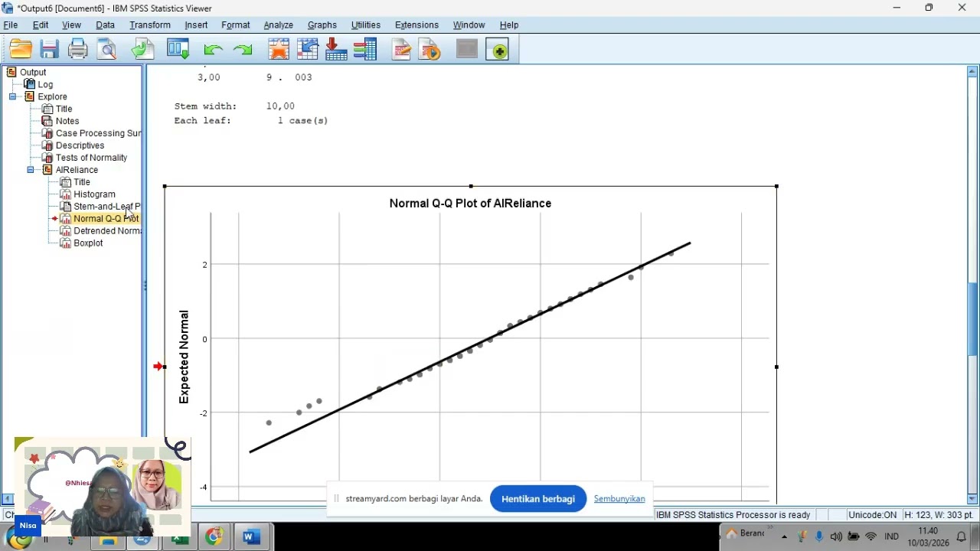The image size is (980, 551).
Task: Click the microphone tray icon
Action: pyautogui.click(x=819, y=536)
